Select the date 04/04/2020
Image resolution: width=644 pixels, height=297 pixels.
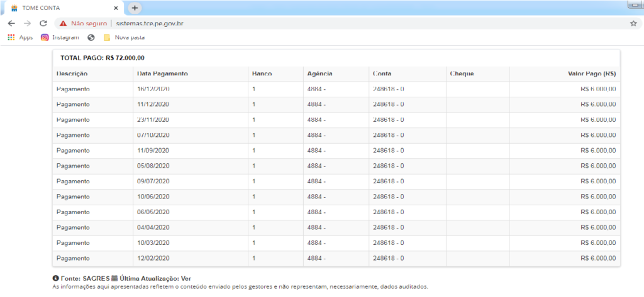[x=153, y=227]
